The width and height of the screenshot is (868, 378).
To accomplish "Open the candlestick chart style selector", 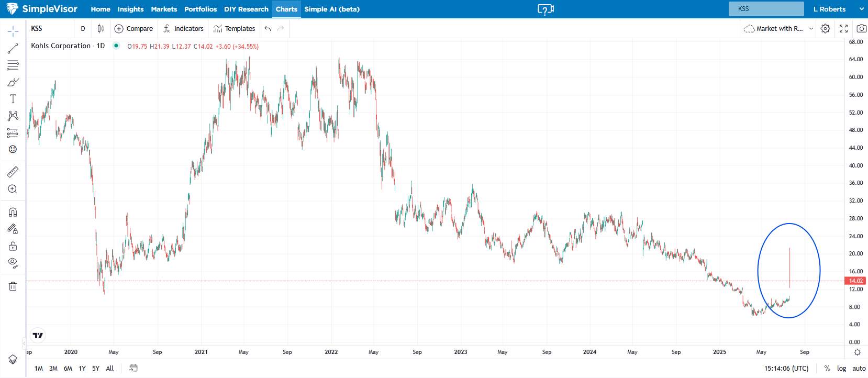I will pos(101,29).
